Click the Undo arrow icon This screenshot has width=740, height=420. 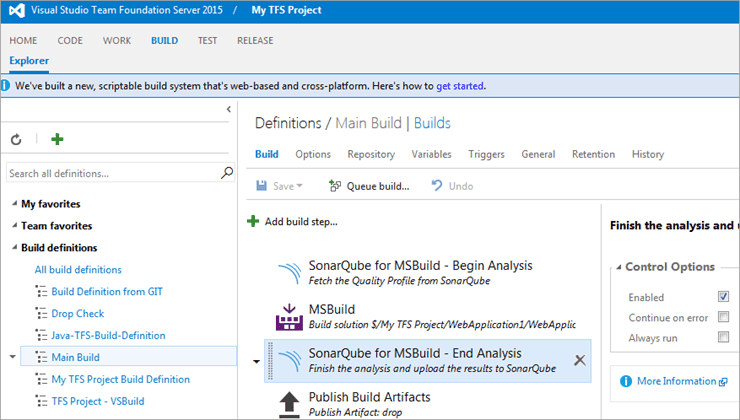[437, 185]
